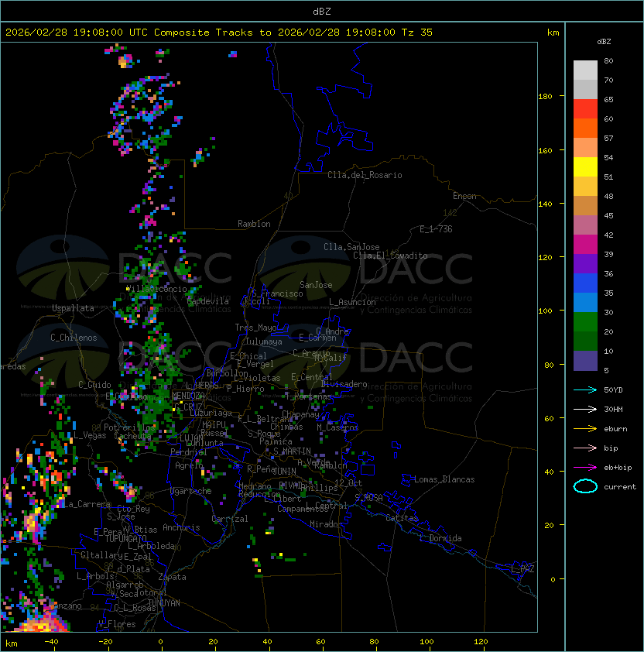This screenshot has height=652, width=644.
Task: Select the red 60-65 dBZ color band
Action: pos(585,109)
